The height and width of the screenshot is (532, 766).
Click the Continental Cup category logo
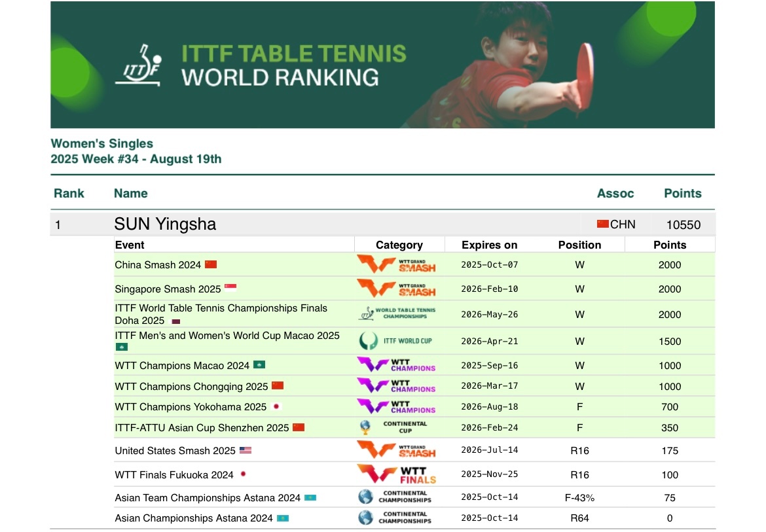393,427
